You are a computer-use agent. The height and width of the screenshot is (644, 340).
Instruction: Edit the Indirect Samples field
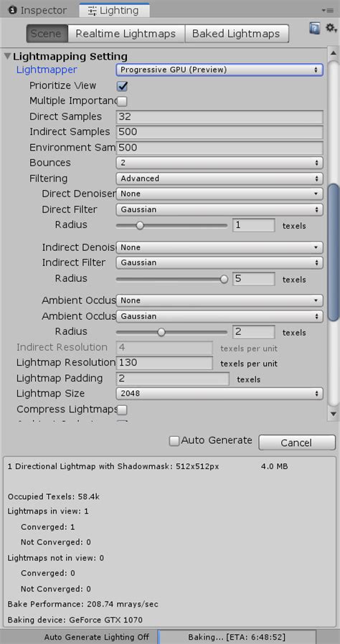219,132
